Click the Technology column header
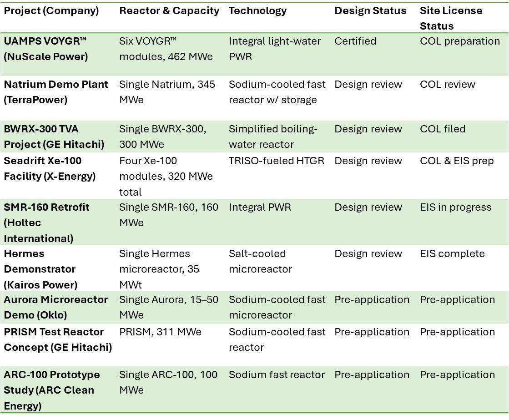 (258, 11)
